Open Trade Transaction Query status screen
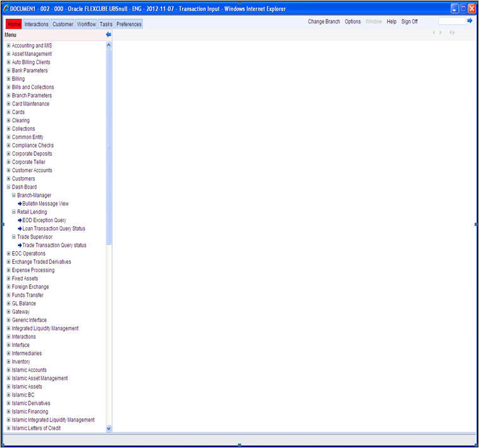 54,246
